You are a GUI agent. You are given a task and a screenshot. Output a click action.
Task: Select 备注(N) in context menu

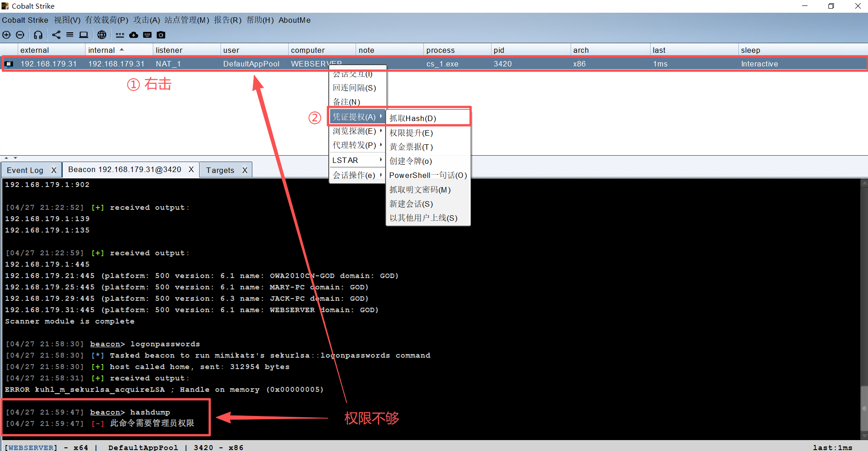tap(357, 102)
